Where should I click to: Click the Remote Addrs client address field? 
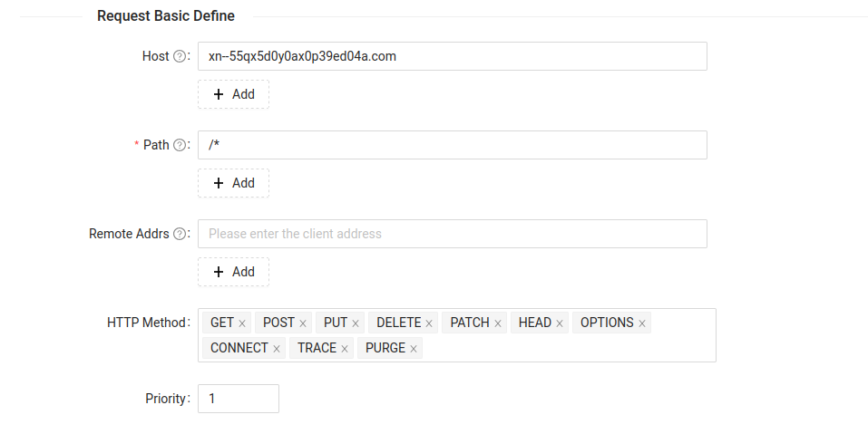coord(453,234)
